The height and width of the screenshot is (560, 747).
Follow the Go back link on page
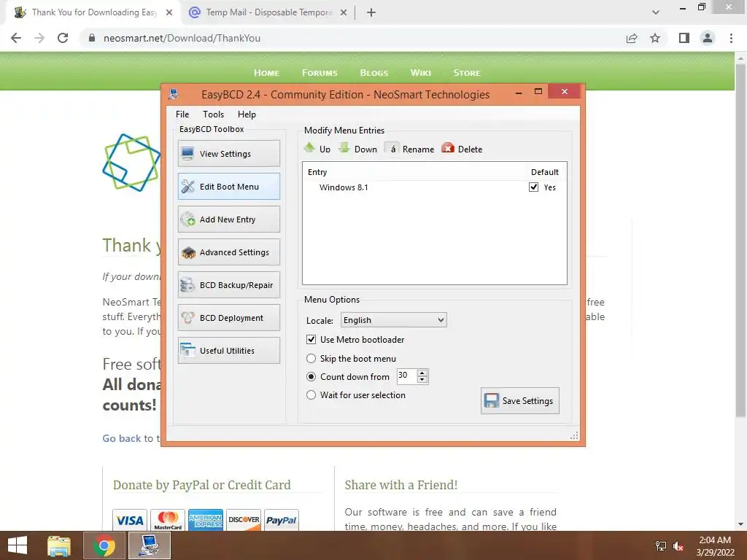click(122, 438)
